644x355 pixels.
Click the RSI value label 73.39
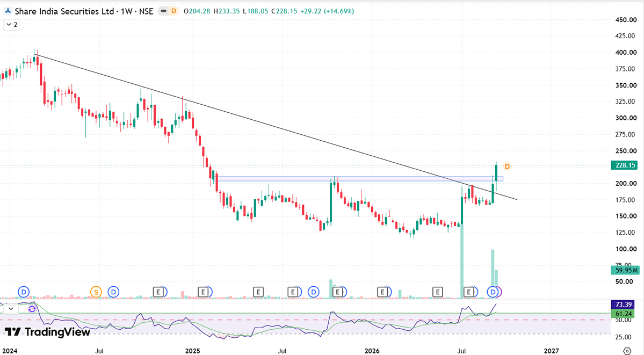click(x=623, y=305)
